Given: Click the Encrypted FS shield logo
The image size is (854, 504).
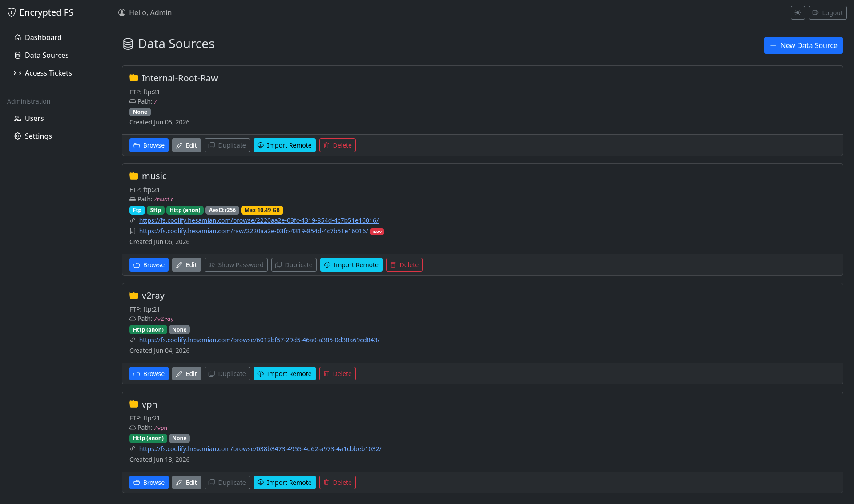Looking at the screenshot, I should click(12, 12).
